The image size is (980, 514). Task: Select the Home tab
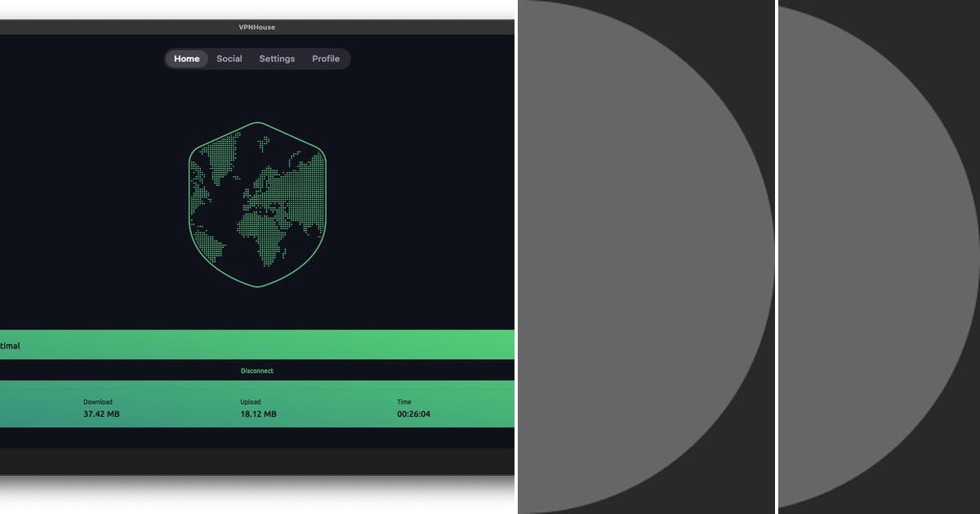pos(186,59)
